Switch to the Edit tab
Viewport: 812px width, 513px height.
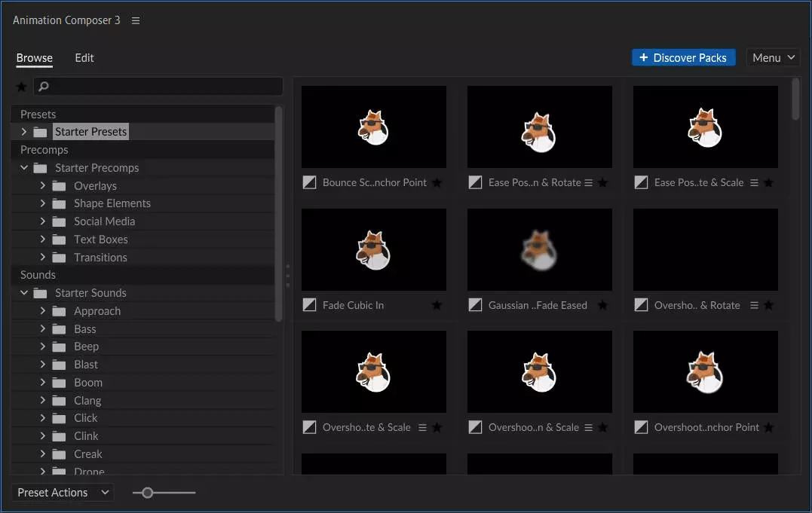pos(84,58)
